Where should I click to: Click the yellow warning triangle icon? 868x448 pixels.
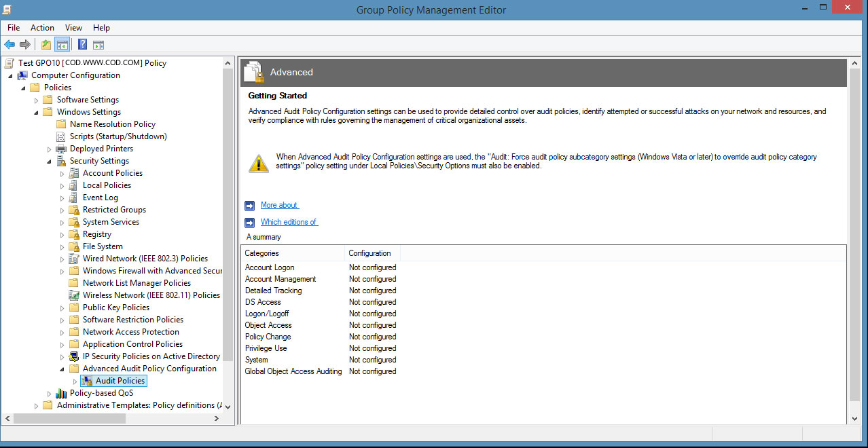(x=259, y=163)
